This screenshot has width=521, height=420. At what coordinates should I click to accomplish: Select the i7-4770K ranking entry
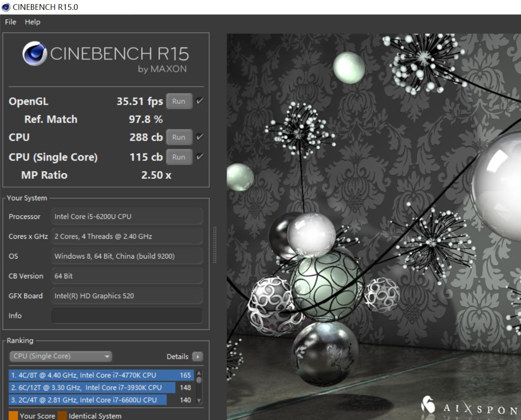click(101, 375)
